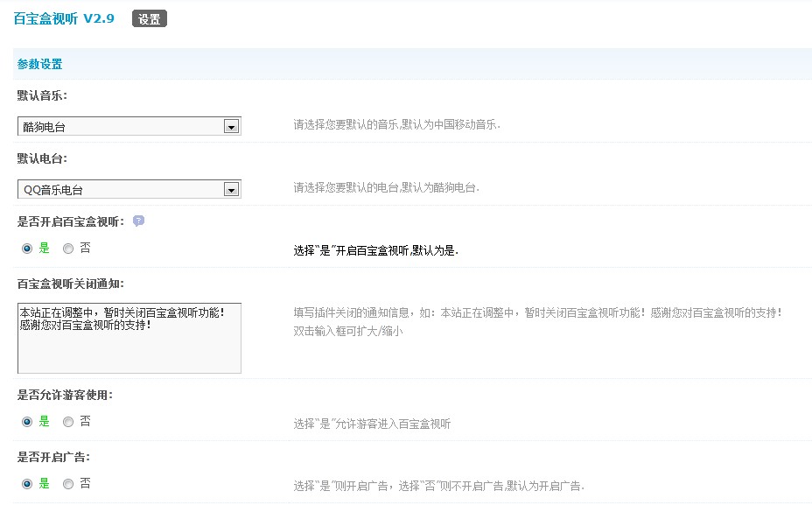Click the arrow on the 默认音乐 combo box
The width and height of the screenshot is (812, 505).
click(231, 125)
